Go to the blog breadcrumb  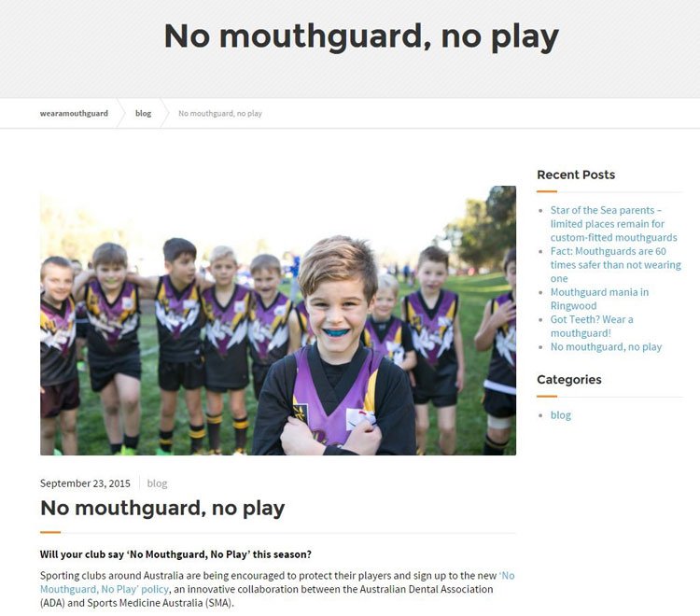tap(143, 113)
